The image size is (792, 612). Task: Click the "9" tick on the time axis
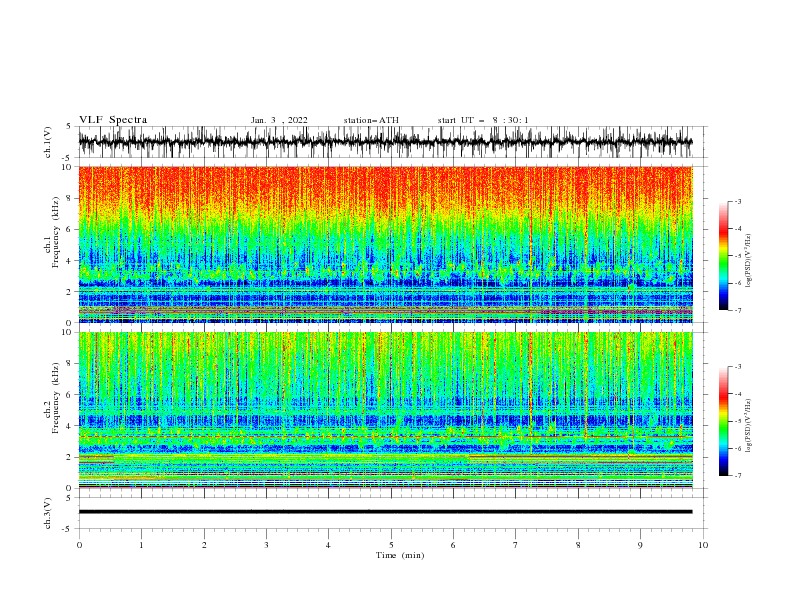point(640,545)
